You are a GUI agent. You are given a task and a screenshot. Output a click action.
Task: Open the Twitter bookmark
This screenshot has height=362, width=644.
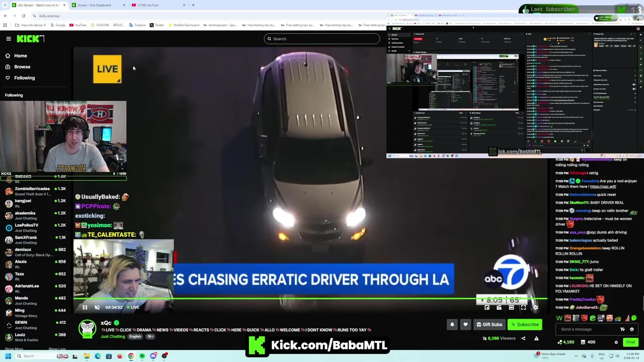(x=156, y=25)
